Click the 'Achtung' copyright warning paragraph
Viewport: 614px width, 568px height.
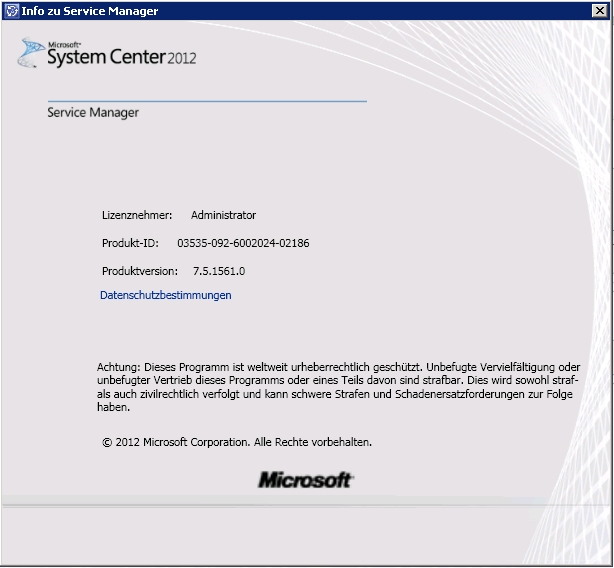tap(338, 387)
